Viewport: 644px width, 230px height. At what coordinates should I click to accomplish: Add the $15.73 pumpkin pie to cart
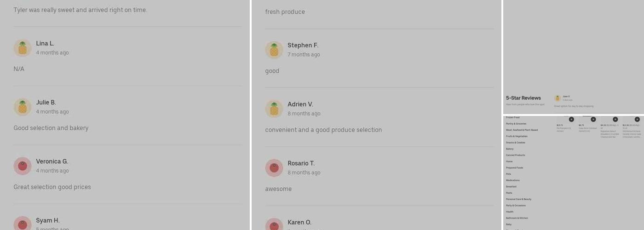point(571,119)
